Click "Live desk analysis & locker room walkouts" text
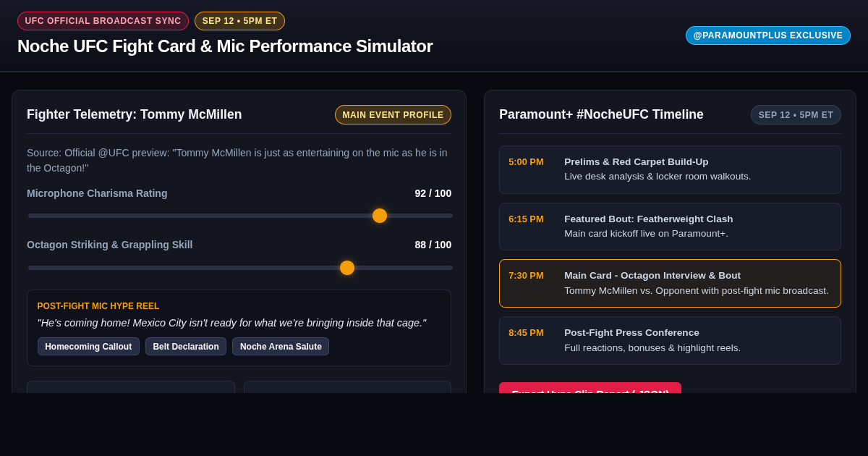The width and height of the screenshot is (868, 456). 658,177
